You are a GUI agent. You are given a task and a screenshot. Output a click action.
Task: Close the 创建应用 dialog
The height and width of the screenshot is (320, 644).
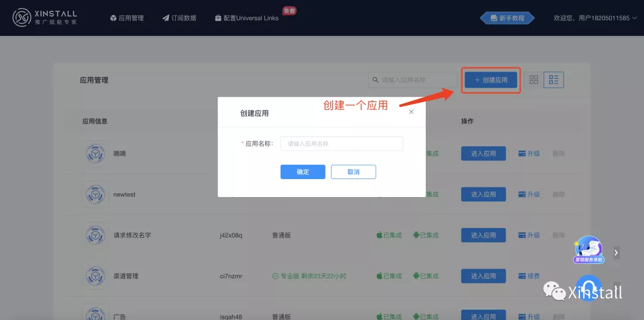coord(411,112)
